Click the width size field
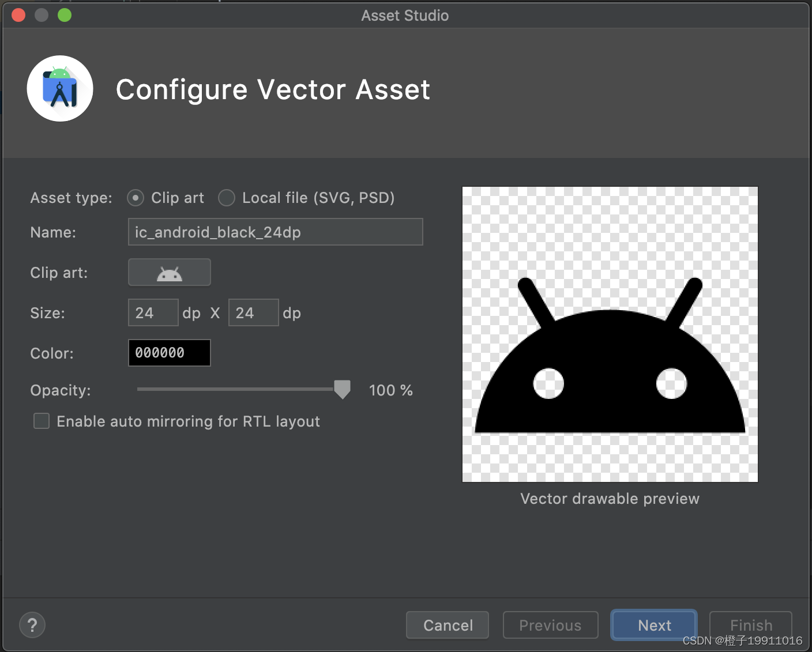The image size is (812, 652). [153, 312]
